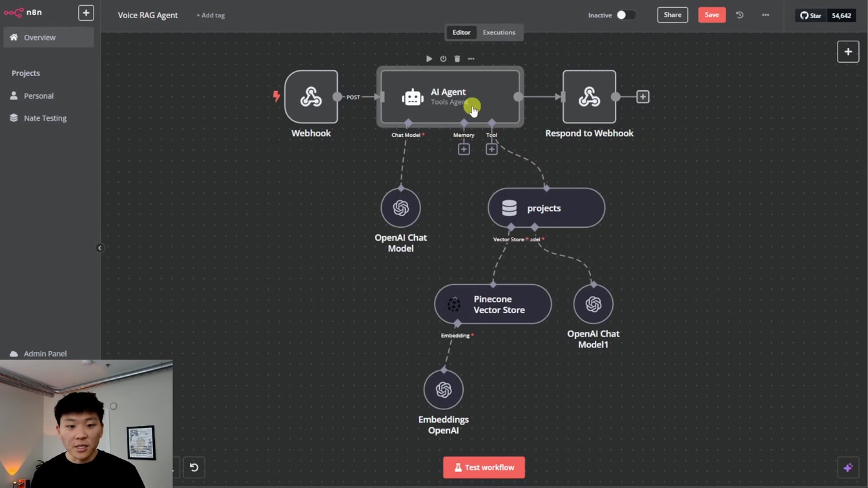Click the Webhook trigger lightning icon

[x=276, y=97]
